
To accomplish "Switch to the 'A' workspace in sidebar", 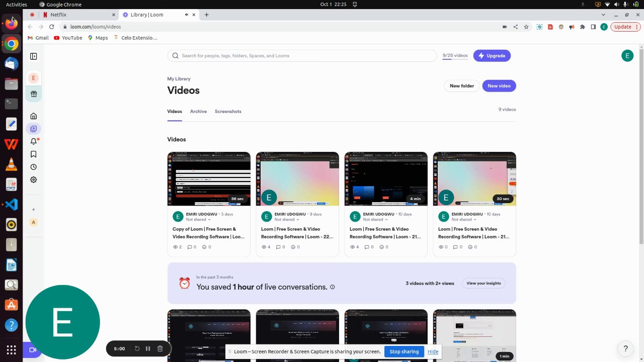I will tap(34, 222).
